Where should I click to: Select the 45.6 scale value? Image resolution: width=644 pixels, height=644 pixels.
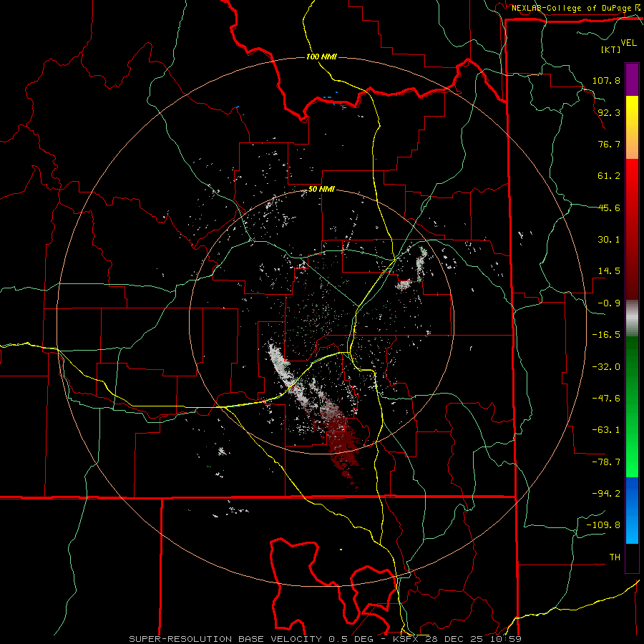609,208
